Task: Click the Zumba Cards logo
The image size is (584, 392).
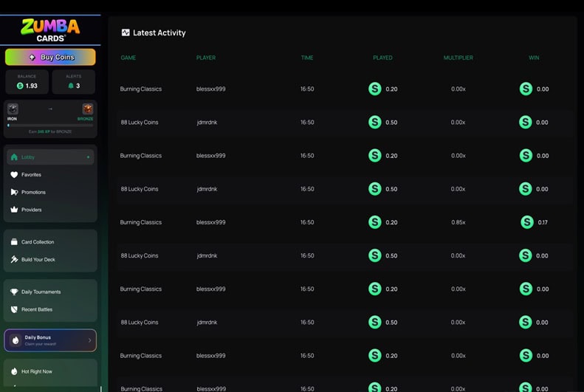Action: point(50,30)
